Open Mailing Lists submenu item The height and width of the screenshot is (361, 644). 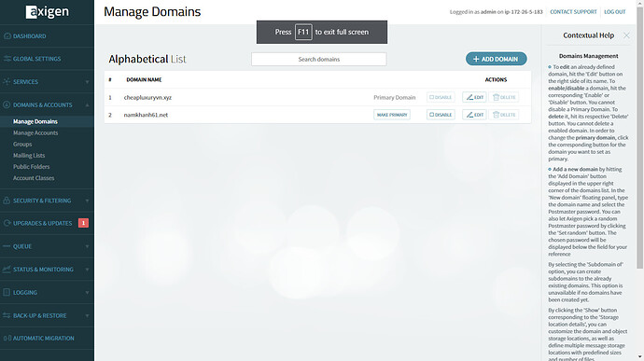tap(29, 155)
